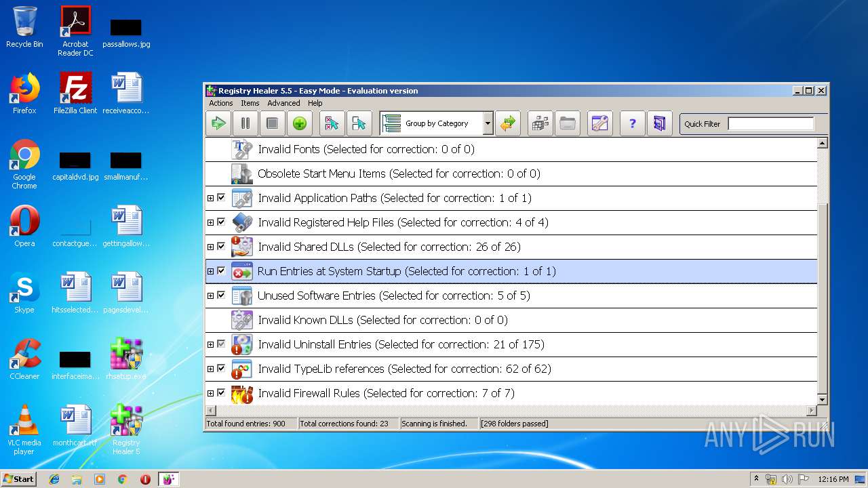Click the Registry Healer taskbar button
The width and height of the screenshot is (868, 488).
pos(168,479)
